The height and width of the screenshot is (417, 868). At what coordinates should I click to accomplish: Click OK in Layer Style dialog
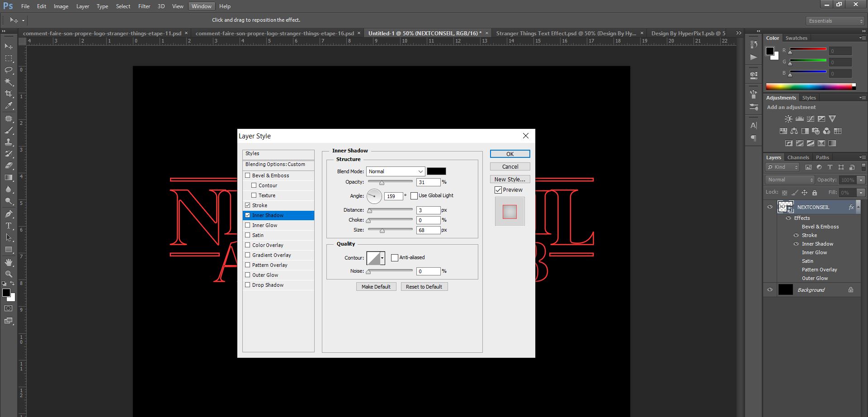coord(510,154)
